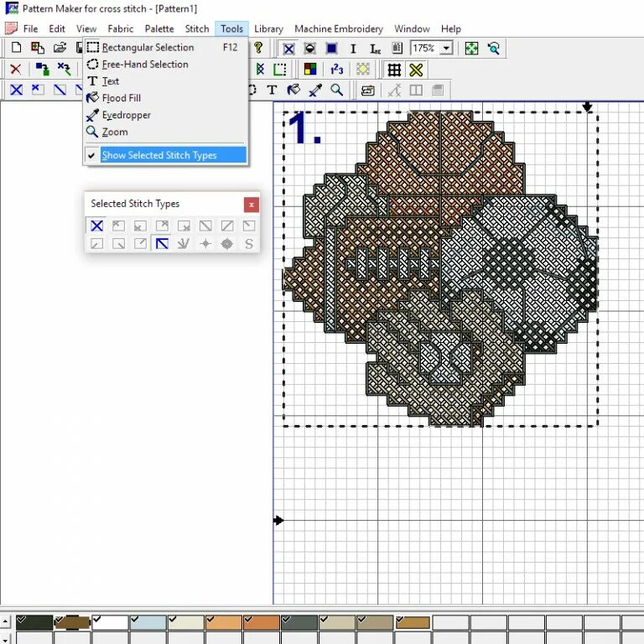Select the full cross stitch tool in toolbar
Image resolution: width=644 pixels, height=644 pixels.
(17, 90)
